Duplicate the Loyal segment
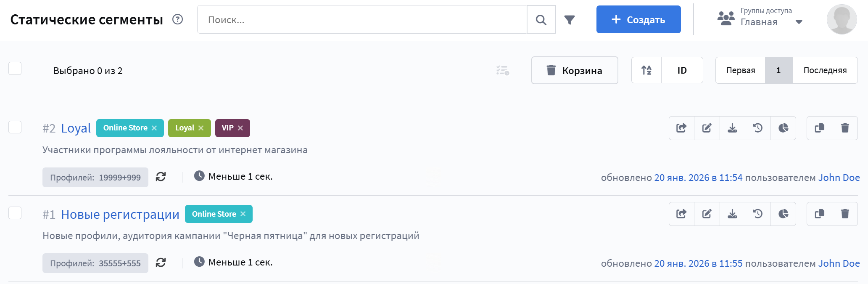 click(819, 128)
